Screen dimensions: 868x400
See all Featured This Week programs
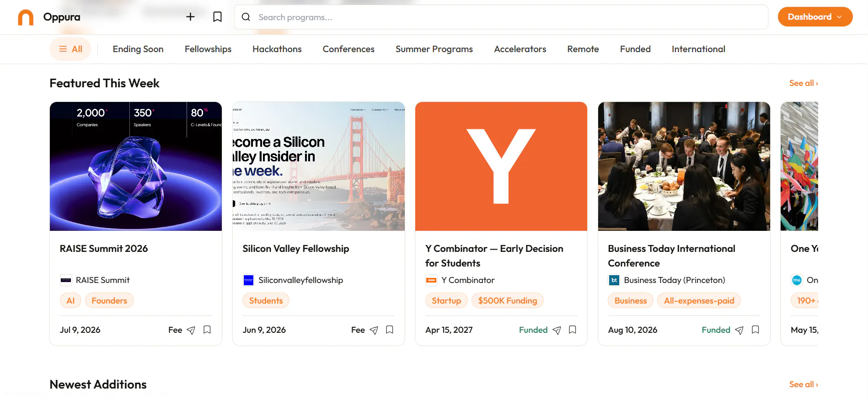pyautogui.click(x=804, y=83)
